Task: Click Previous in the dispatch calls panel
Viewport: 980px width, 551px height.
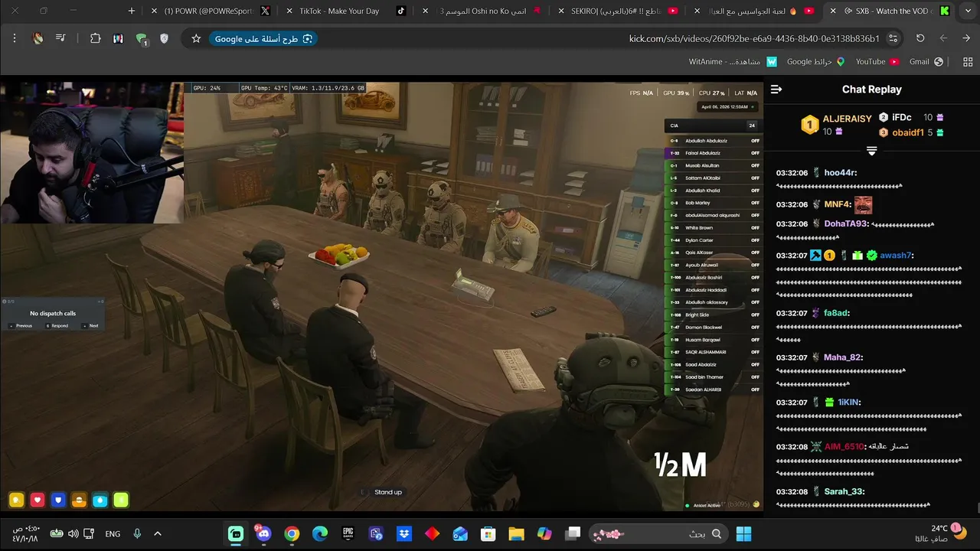Action: coord(21,325)
